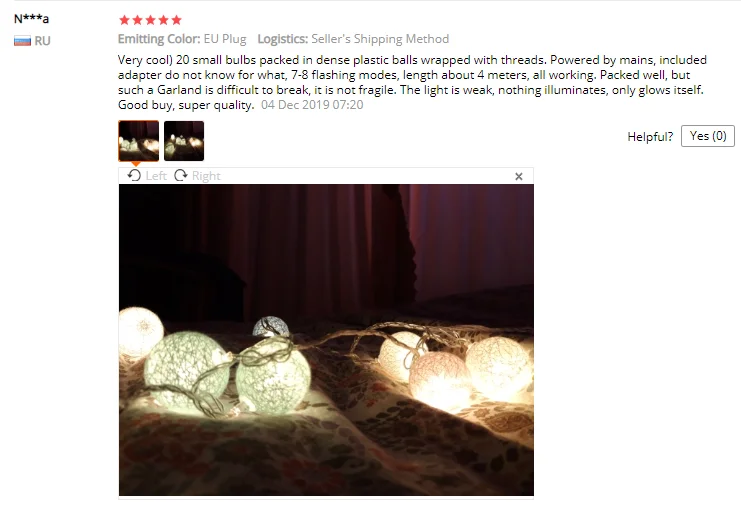Rotate the photo left using the counterclockwise arrow icon
Screen dimensions: 741x508
pos(134,176)
